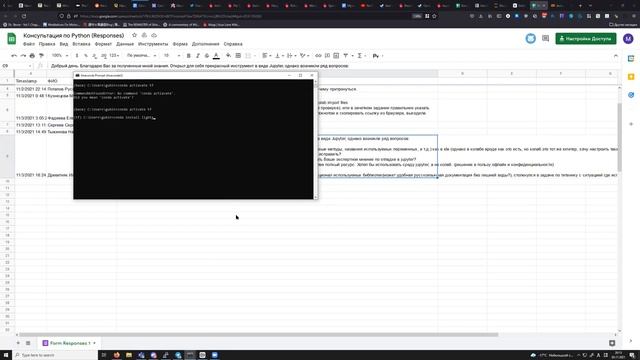The image size is (640, 360).
Task: Go to the Google Sheets home logo
Action: coord(12,39)
